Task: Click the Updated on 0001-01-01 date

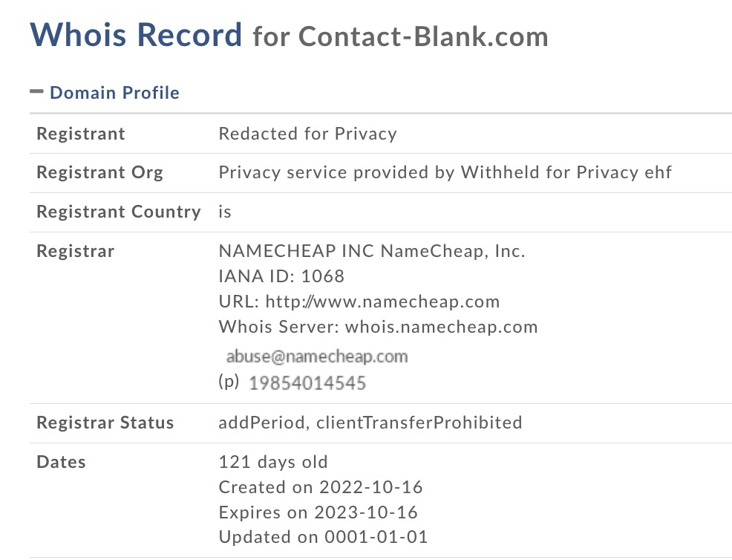Action: [323, 538]
